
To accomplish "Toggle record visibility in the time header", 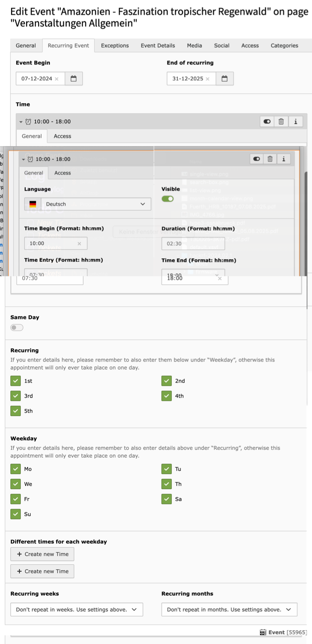I will [x=256, y=159].
